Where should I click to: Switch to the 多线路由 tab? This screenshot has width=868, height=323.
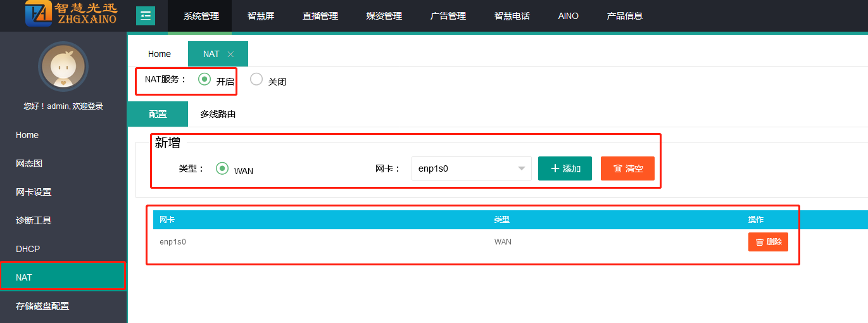click(x=218, y=114)
